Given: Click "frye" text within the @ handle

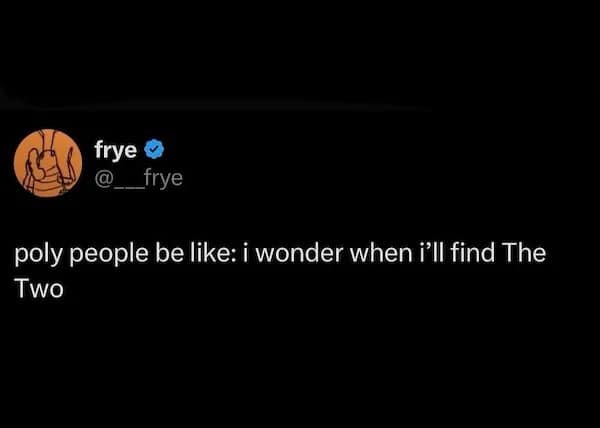Looking at the screenshot, I should coord(160,177).
